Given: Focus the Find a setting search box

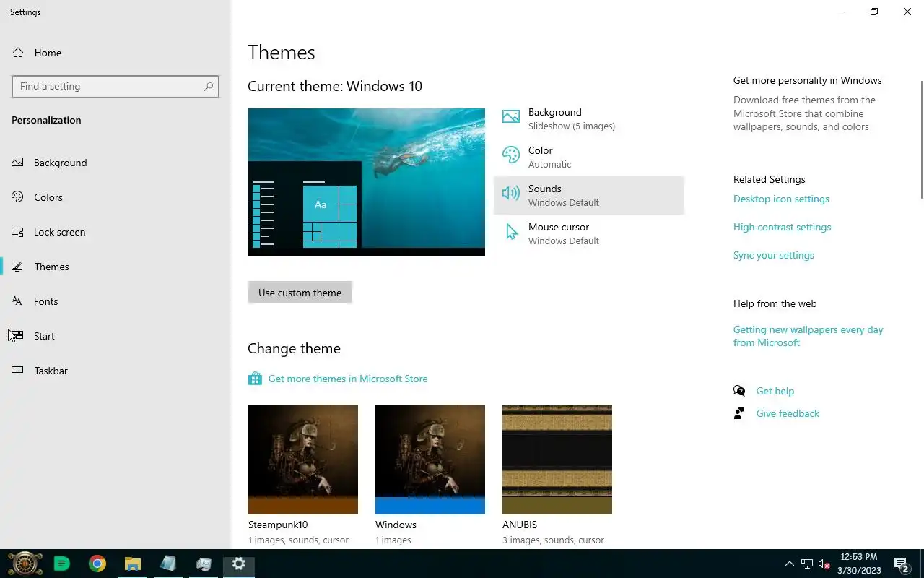Looking at the screenshot, I should [x=115, y=86].
